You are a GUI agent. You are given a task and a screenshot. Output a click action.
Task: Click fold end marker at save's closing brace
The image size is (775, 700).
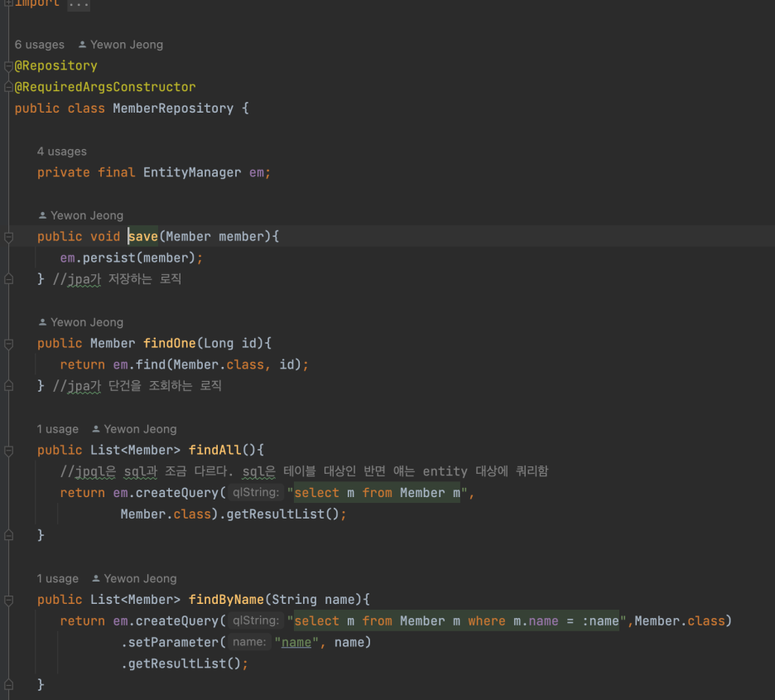[8, 279]
